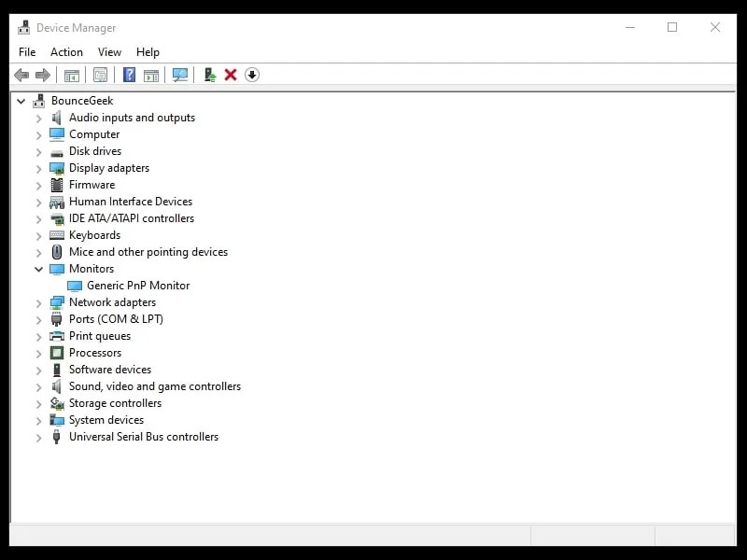This screenshot has width=747, height=560.
Task: Click the Show/Hide Console Tree toolbar icon
Action: point(72,75)
